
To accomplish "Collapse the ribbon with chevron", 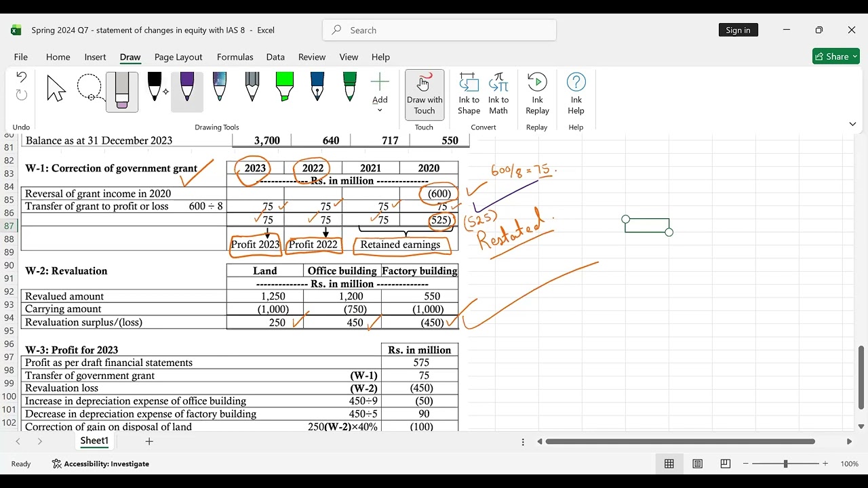I will [x=852, y=124].
